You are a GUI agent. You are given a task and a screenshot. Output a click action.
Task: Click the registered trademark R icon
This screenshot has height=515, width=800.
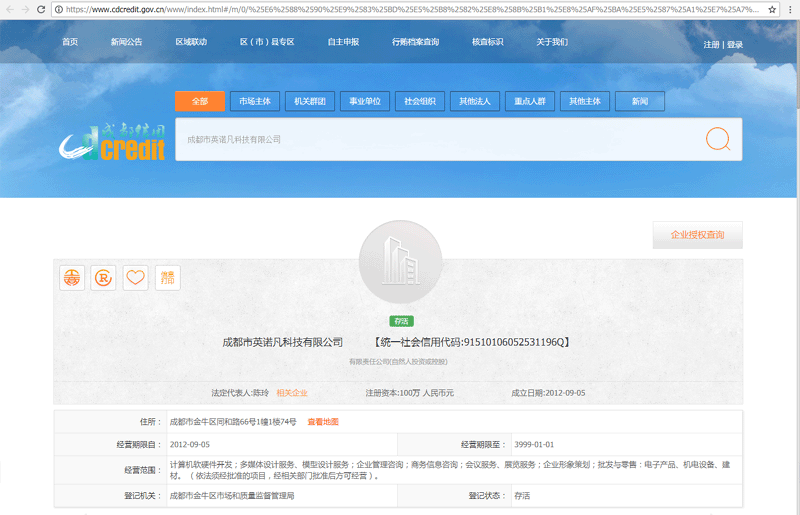click(x=104, y=278)
